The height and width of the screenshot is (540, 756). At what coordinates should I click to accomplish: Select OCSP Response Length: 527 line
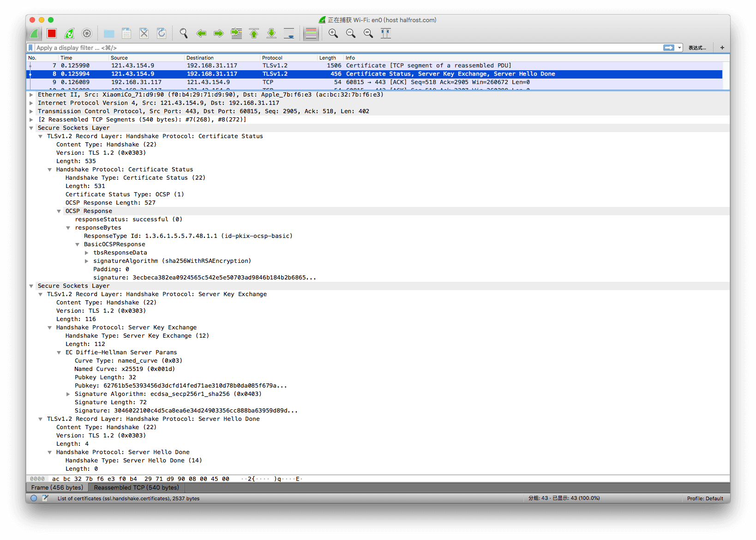[x=110, y=203]
